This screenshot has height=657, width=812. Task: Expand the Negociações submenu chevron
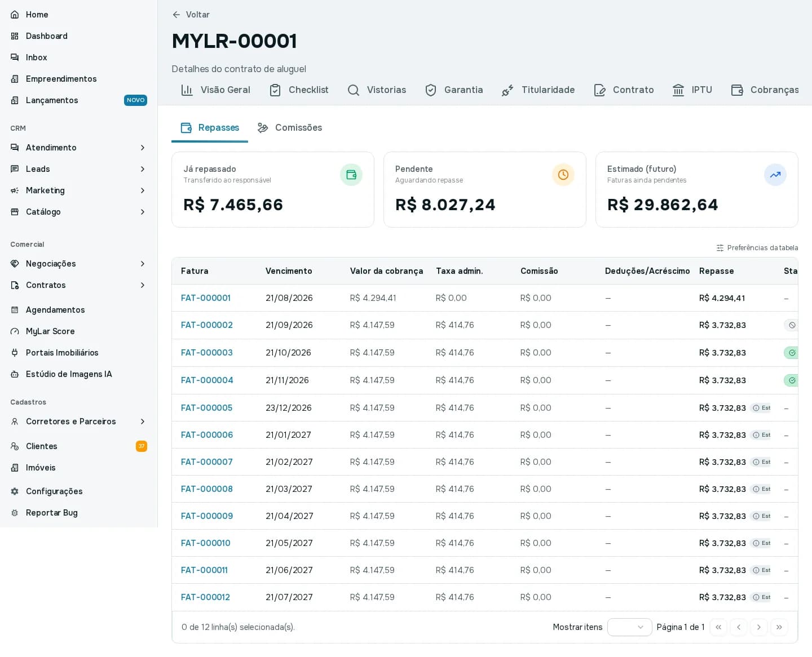coord(143,264)
